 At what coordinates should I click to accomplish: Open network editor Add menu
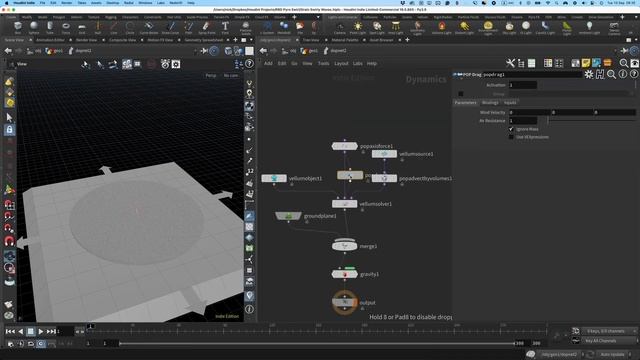[268, 63]
